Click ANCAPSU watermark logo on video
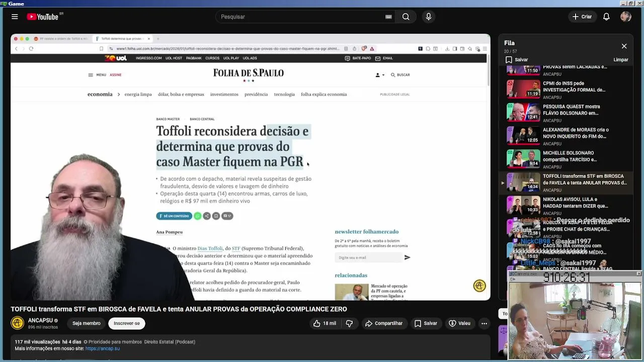This screenshot has height=362, width=644. click(479, 286)
